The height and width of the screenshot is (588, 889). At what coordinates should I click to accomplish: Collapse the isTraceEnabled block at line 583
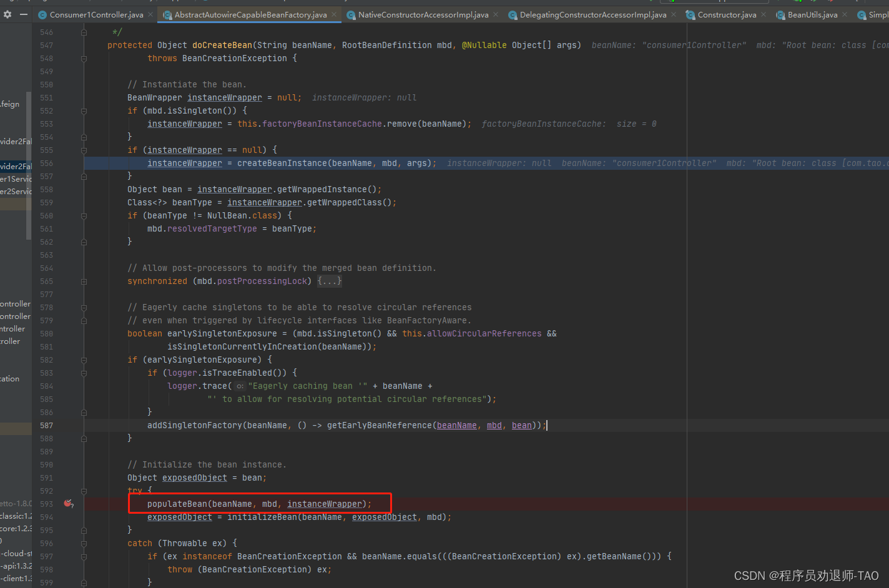(x=84, y=373)
